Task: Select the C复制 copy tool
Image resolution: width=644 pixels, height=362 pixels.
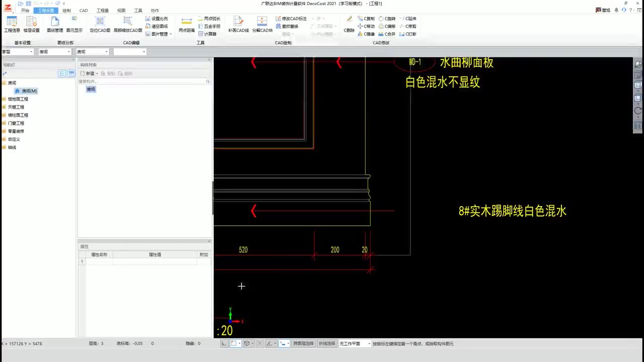Action: coord(366,19)
